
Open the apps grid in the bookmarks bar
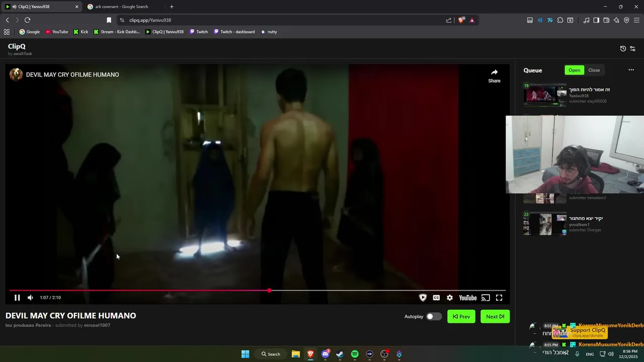coord(7,32)
